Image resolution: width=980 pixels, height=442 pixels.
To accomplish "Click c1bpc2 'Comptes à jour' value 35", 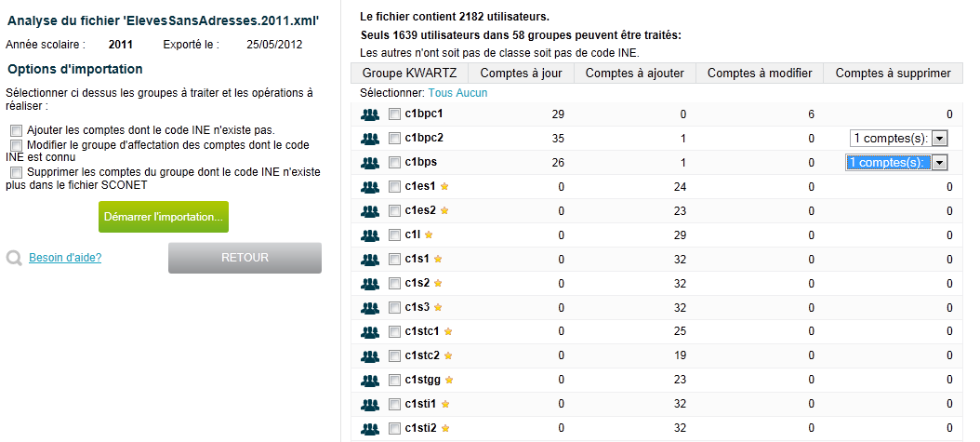I will (x=558, y=139).
